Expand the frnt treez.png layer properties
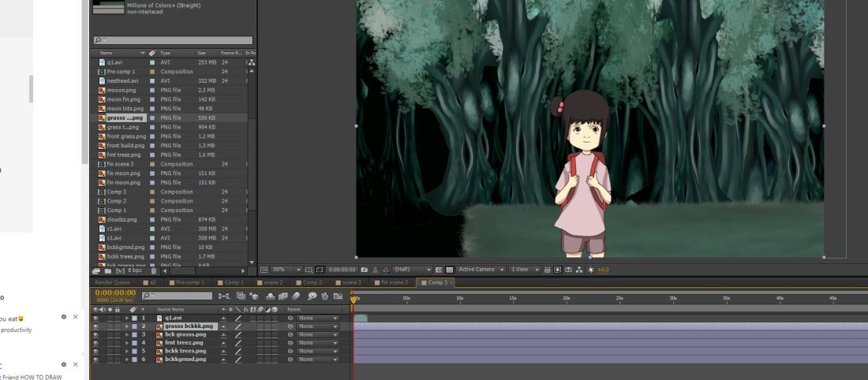Viewport: 868px width, 380px height. (127, 343)
